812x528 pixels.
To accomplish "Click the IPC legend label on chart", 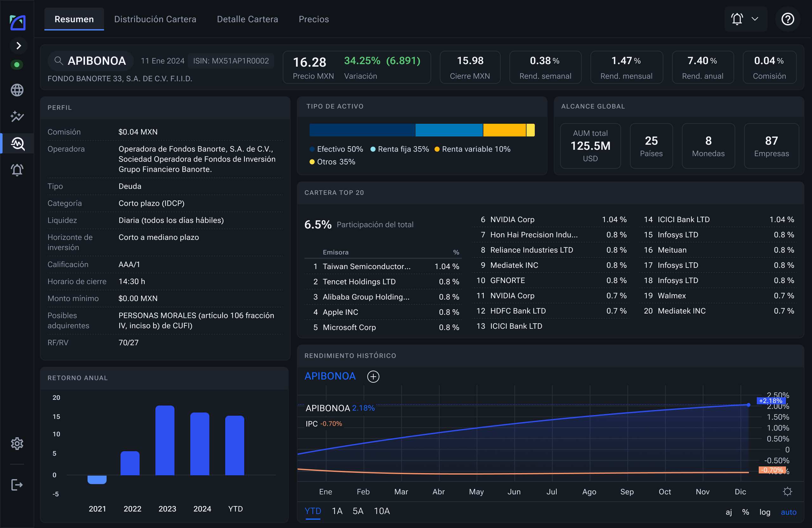I will pyautogui.click(x=311, y=424).
